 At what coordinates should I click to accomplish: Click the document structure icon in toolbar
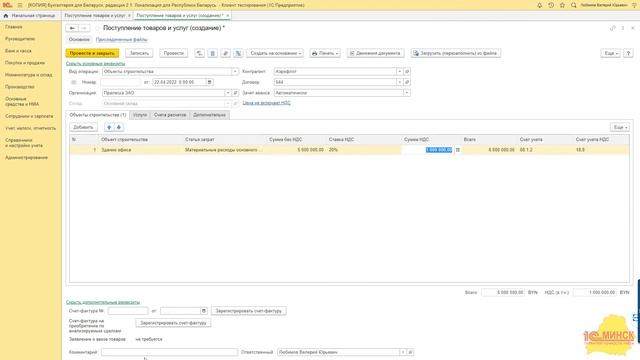tap(212, 53)
